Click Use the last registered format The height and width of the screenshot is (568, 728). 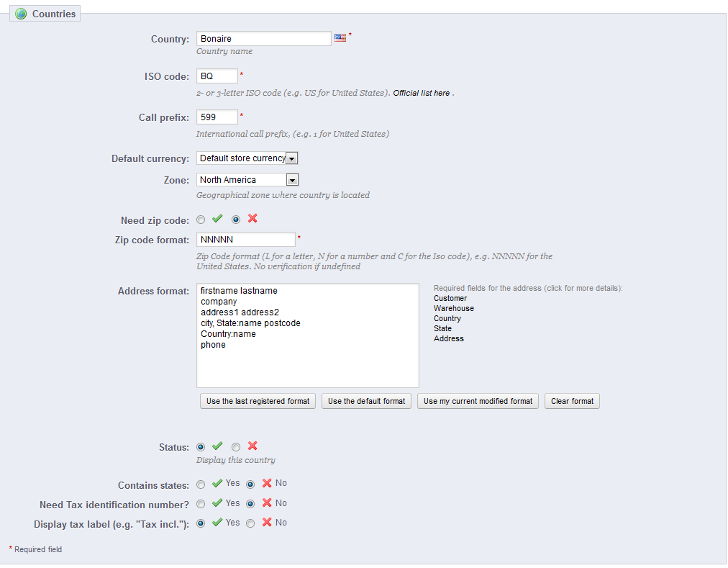point(258,401)
